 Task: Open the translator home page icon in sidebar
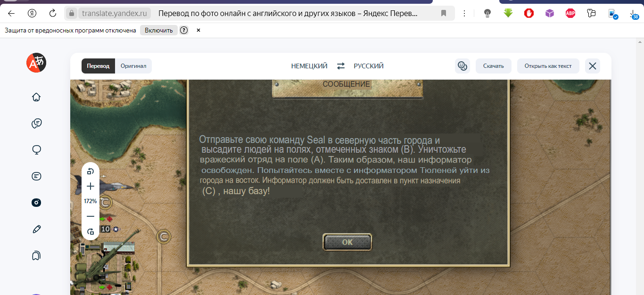coord(36,97)
